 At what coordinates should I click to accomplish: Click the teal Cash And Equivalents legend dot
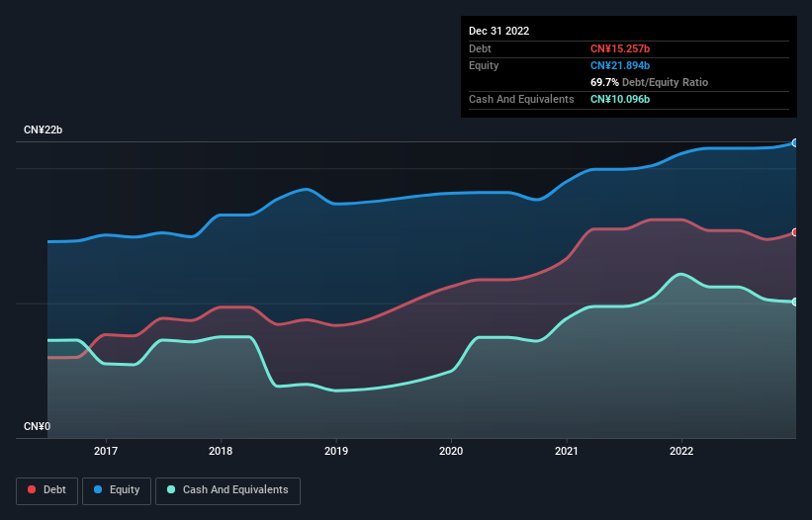[x=171, y=489]
